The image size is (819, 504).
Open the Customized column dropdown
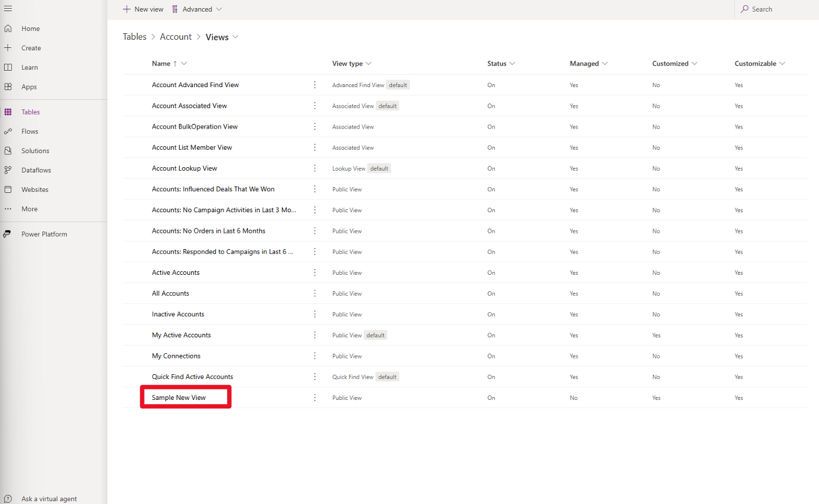pyautogui.click(x=694, y=64)
